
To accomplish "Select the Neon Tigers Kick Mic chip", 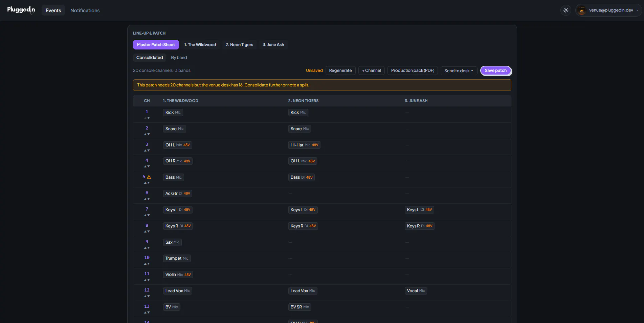I will click(x=298, y=113).
